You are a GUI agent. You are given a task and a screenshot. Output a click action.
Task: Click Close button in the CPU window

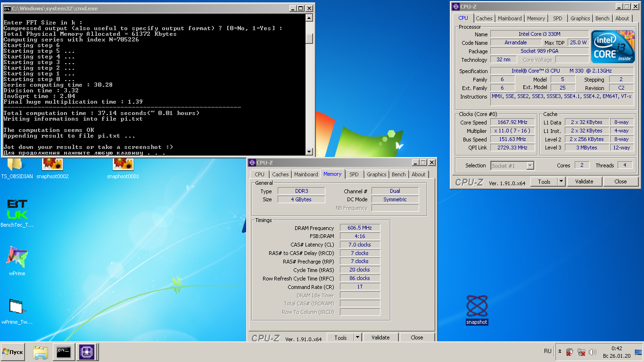[x=620, y=181]
